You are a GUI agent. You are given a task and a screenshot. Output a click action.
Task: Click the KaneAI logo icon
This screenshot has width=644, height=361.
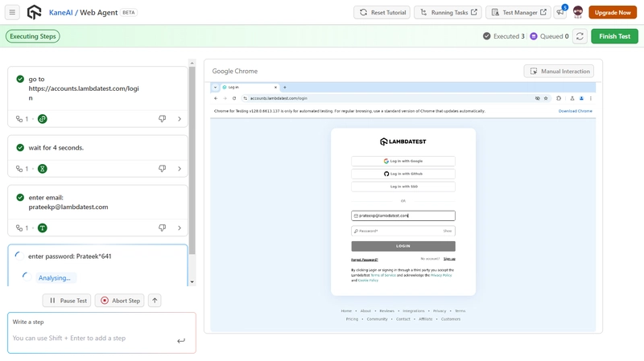[34, 12]
